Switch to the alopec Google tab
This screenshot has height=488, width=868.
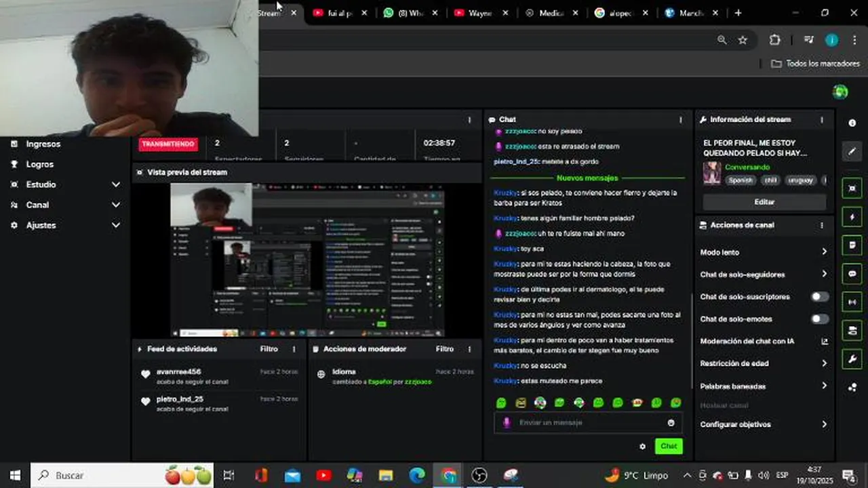(x=621, y=13)
